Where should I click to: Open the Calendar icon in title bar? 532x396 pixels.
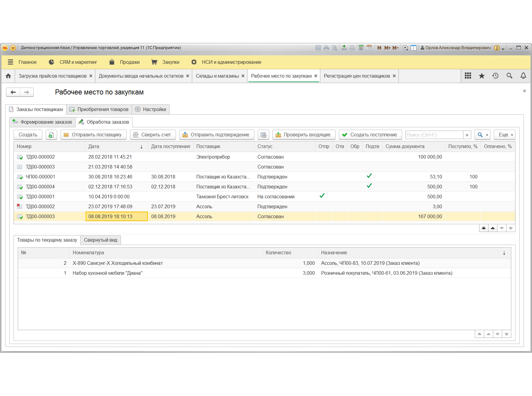coord(369,48)
